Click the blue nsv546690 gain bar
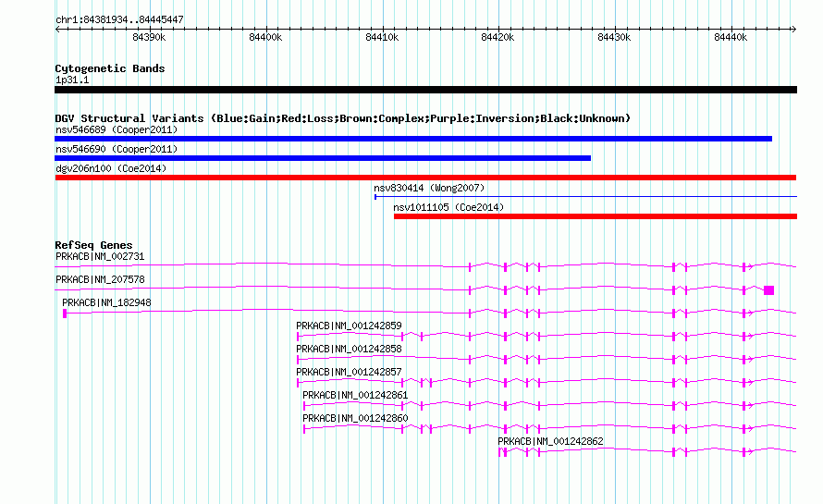Image resolution: width=823 pixels, height=504 pixels. tap(323, 158)
